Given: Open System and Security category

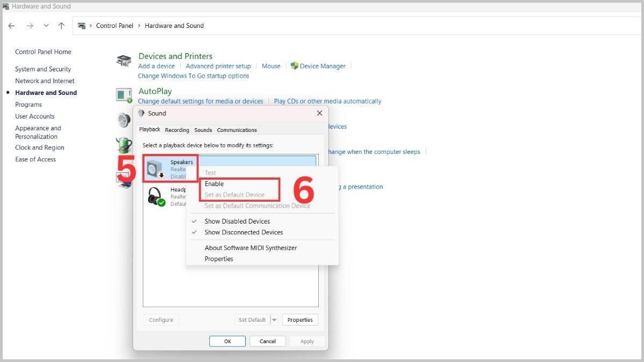Looking at the screenshot, I should point(43,69).
